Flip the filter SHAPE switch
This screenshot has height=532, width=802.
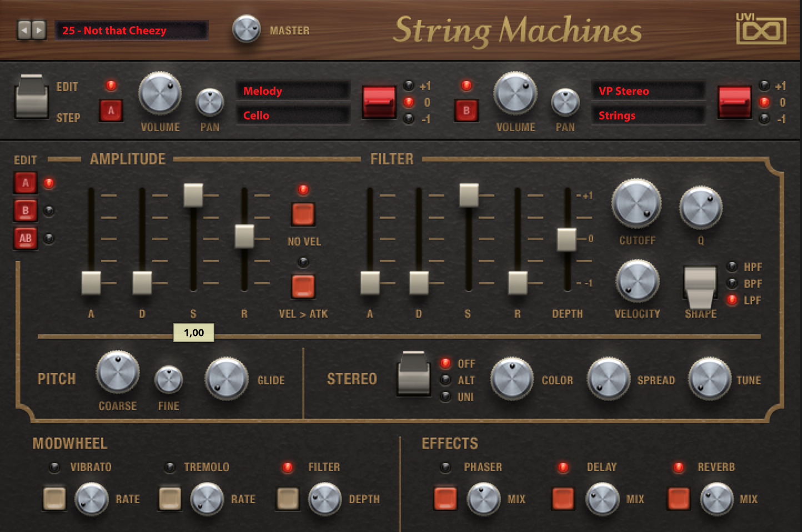point(700,287)
